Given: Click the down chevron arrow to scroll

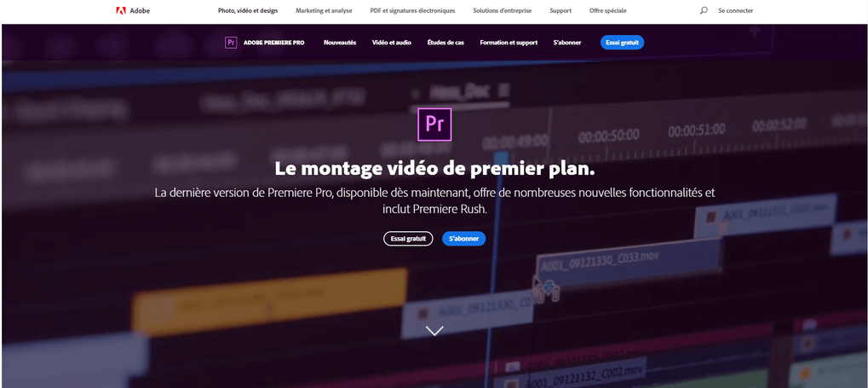Looking at the screenshot, I should click(434, 331).
